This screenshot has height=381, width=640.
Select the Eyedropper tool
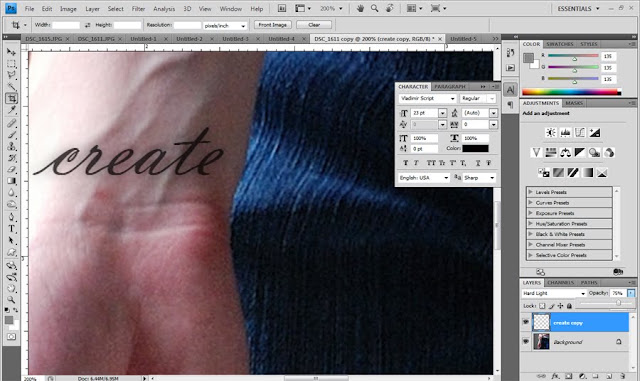click(x=11, y=110)
